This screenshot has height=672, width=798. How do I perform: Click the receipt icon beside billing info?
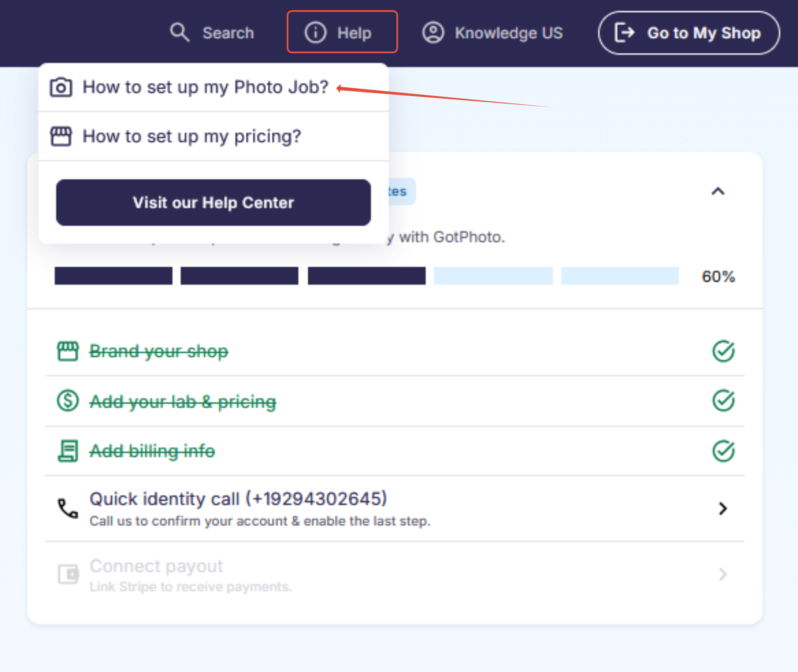[68, 451]
